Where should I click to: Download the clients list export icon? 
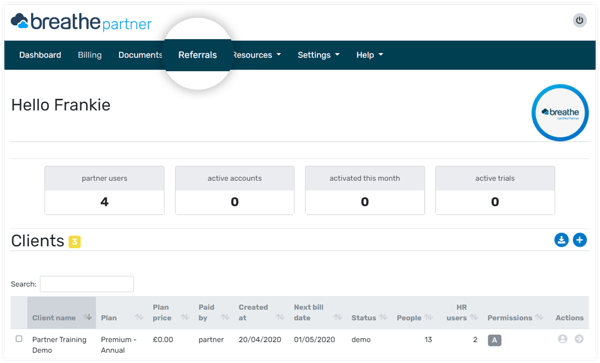coord(561,240)
